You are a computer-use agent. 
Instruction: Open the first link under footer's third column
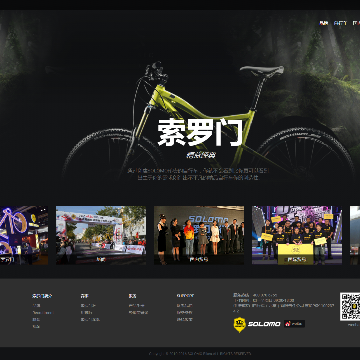pos(136,305)
